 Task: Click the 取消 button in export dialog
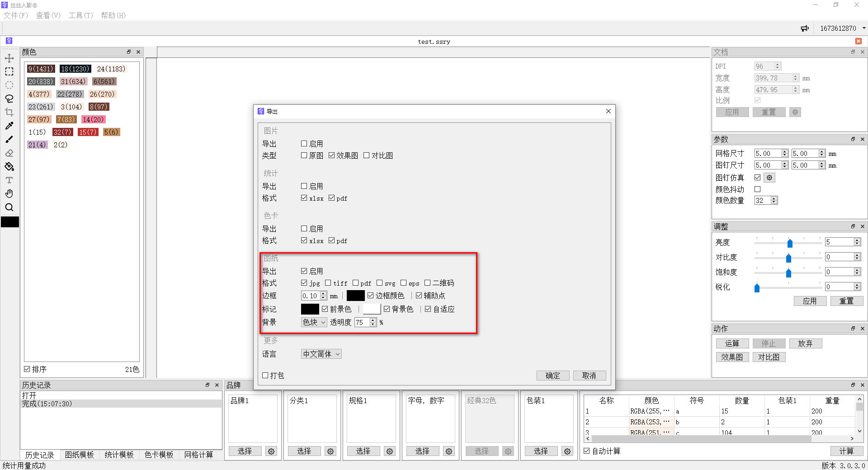click(x=589, y=376)
